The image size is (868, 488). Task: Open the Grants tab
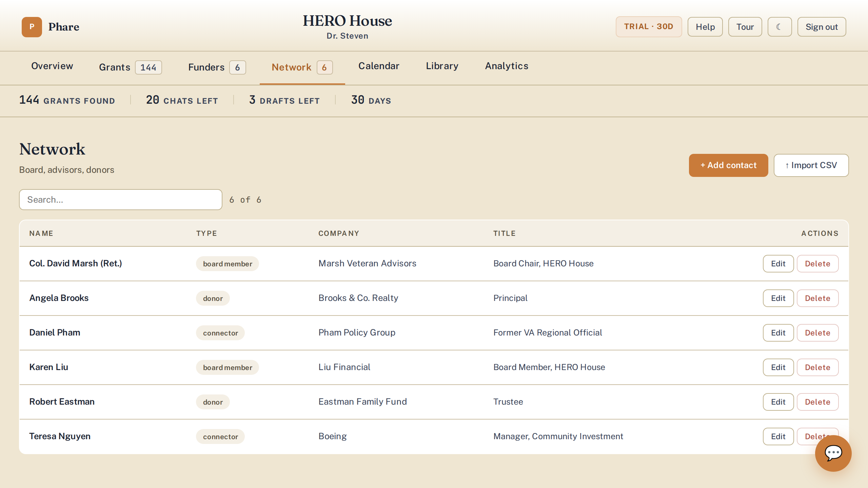click(130, 67)
